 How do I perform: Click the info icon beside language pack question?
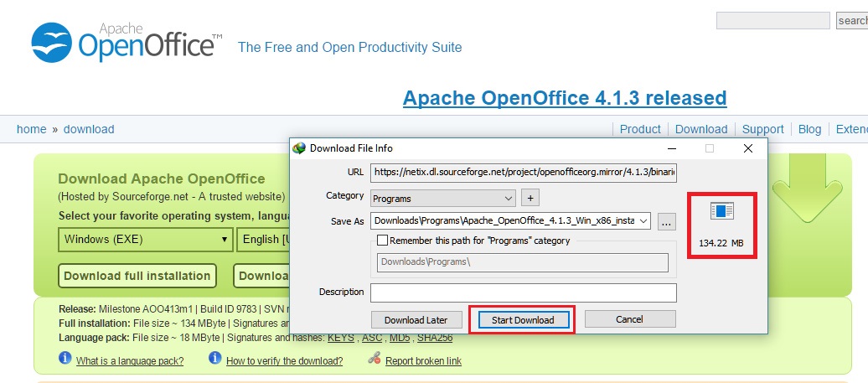(65, 359)
